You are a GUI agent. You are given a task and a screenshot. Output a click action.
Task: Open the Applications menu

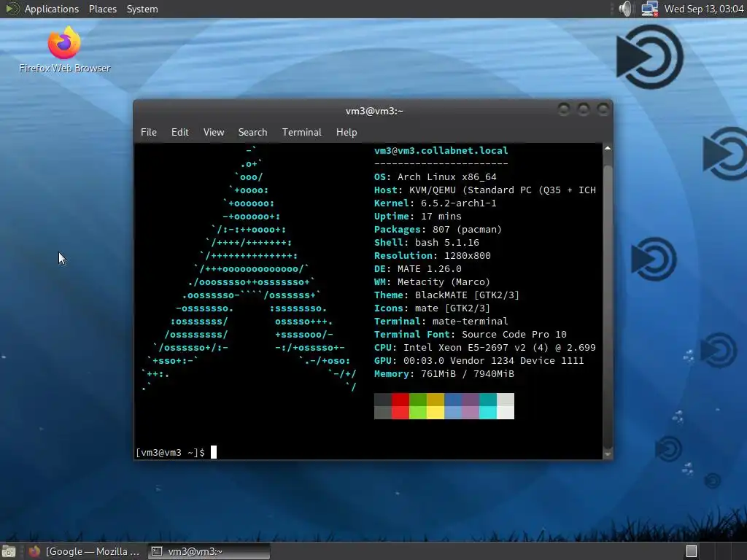[52, 9]
